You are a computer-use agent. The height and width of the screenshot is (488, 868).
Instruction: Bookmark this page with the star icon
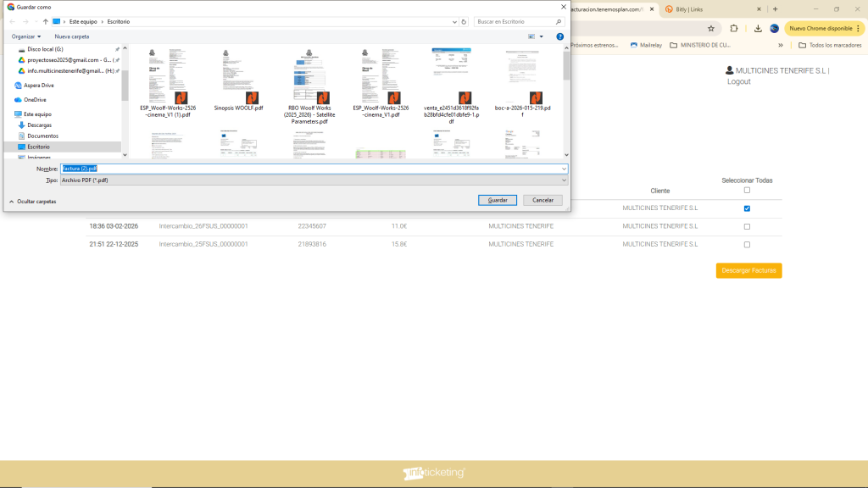[x=710, y=28]
